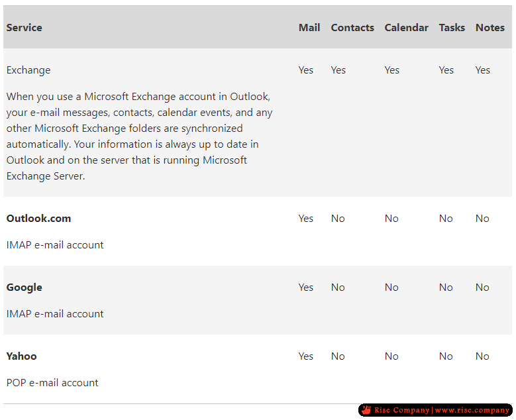Select the Yahoo service name

(21, 356)
